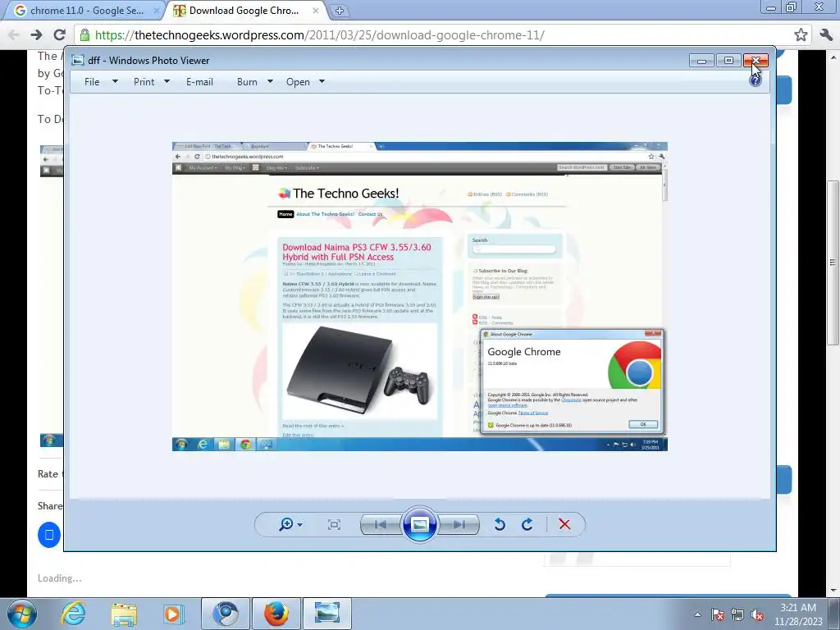Switch to the Chrome taskbar button

pyautogui.click(x=226, y=614)
